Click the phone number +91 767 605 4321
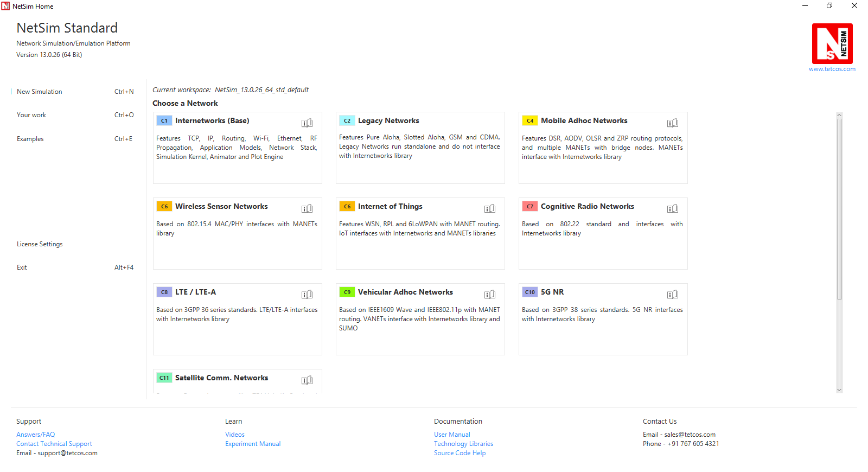 click(693, 444)
